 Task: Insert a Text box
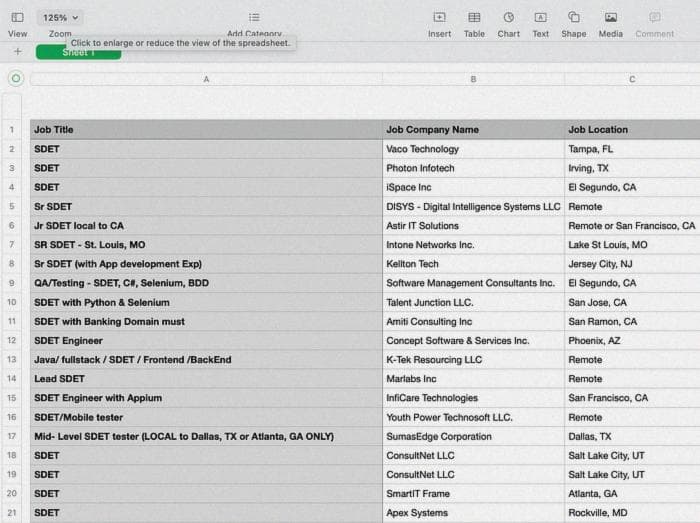540,17
